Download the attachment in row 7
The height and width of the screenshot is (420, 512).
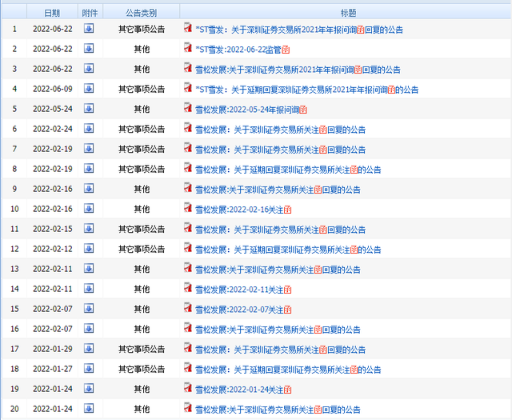point(89,148)
